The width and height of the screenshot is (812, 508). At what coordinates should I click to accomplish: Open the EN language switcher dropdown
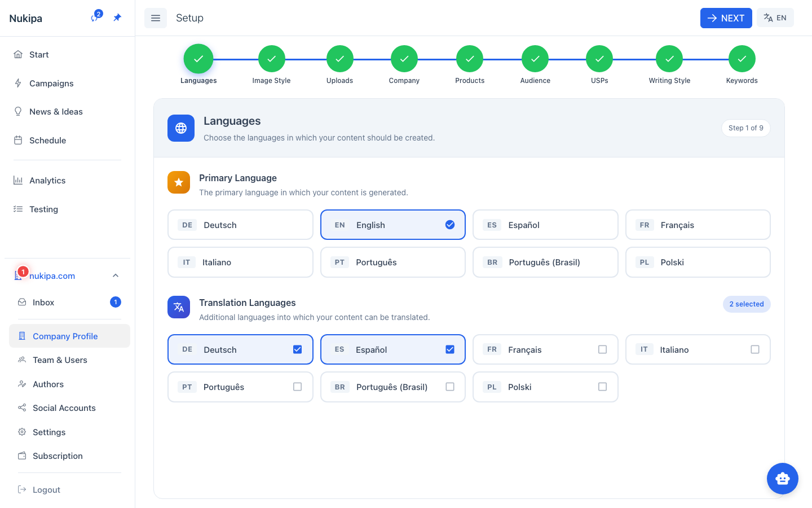coord(775,18)
